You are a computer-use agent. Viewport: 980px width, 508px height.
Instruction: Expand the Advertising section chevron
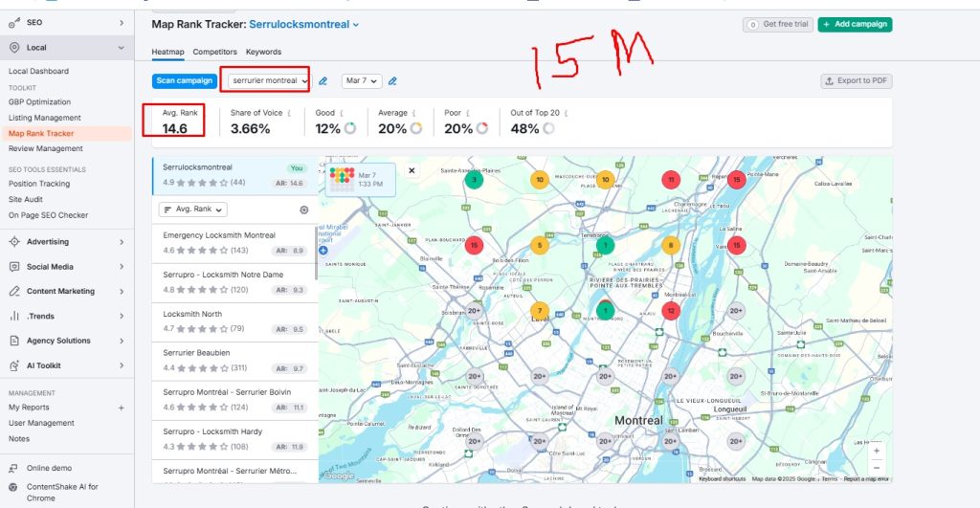(x=122, y=242)
